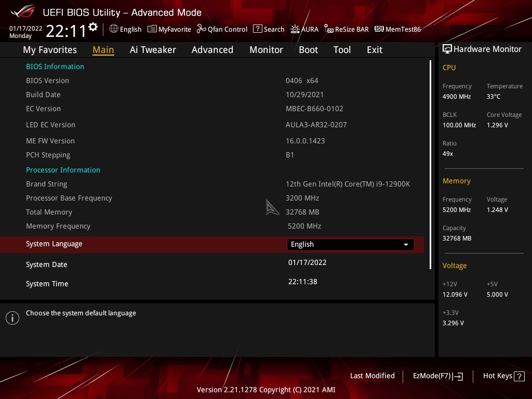Click the 22:11 clock display
Image resolution: width=532 pixels, height=399 pixels.
coord(66,31)
